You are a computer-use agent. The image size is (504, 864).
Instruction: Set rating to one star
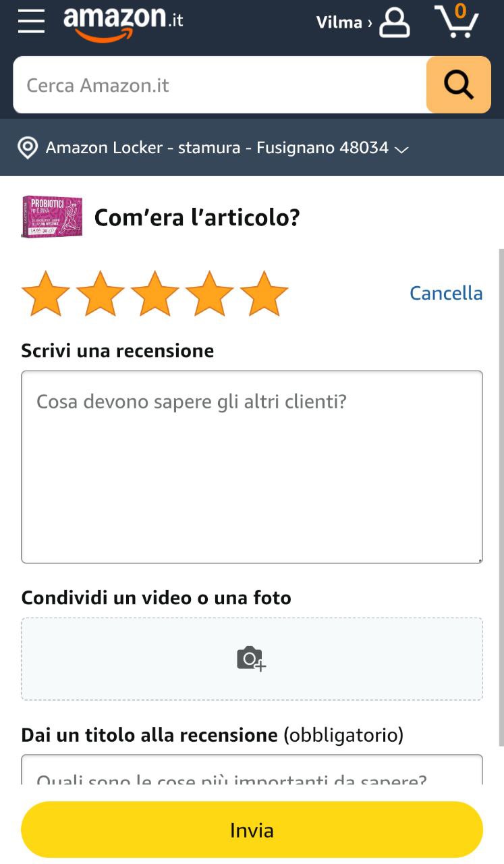46,294
